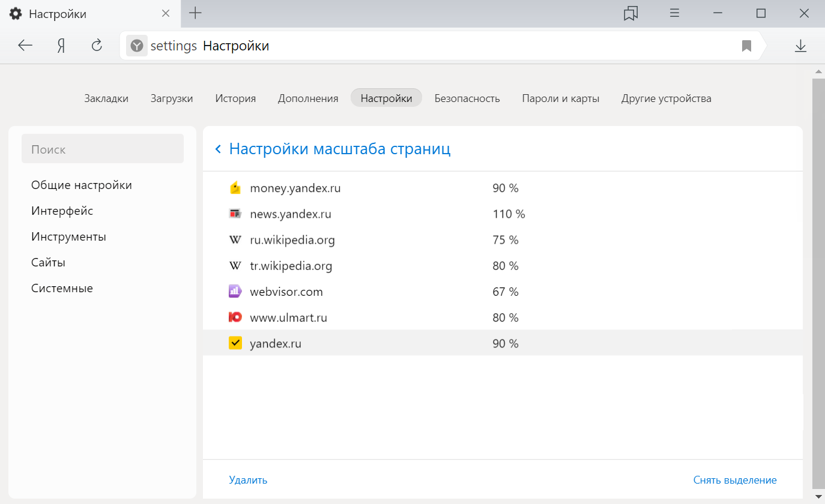The image size is (825, 504).
Task: Focus the Поиск settings search field
Action: click(103, 149)
